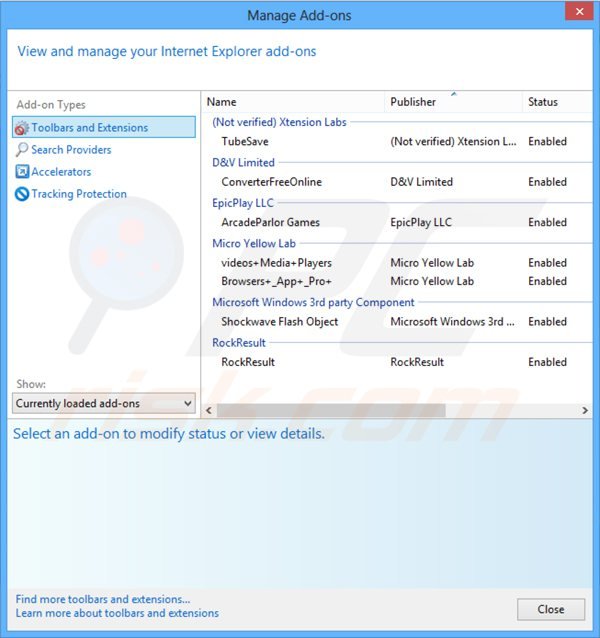Select Toolbars and Extensions add-on type
The width and height of the screenshot is (600, 638).
click(104, 127)
